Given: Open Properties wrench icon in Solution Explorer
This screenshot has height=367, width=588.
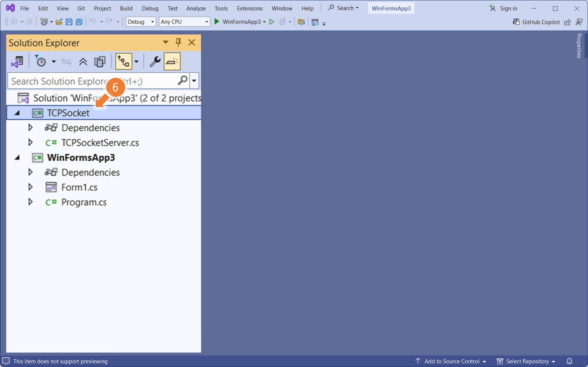Looking at the screenshot, I should coord(155,62).
